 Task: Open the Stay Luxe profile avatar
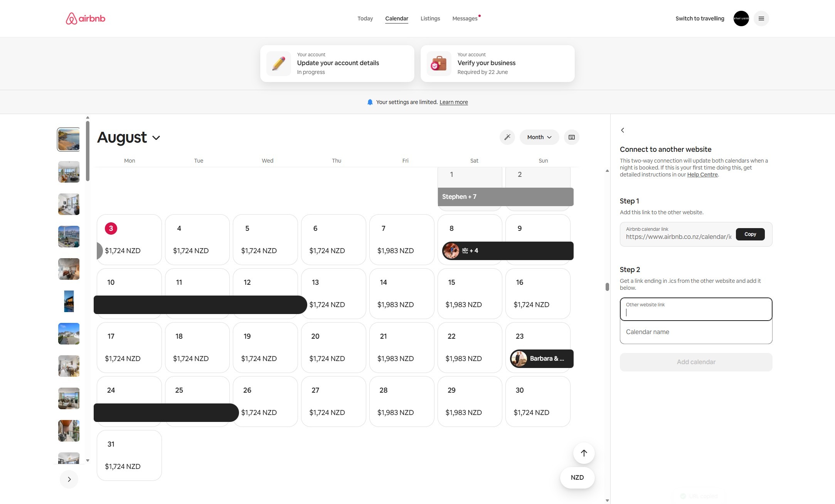pyautogui.click(x=741, y=18)
